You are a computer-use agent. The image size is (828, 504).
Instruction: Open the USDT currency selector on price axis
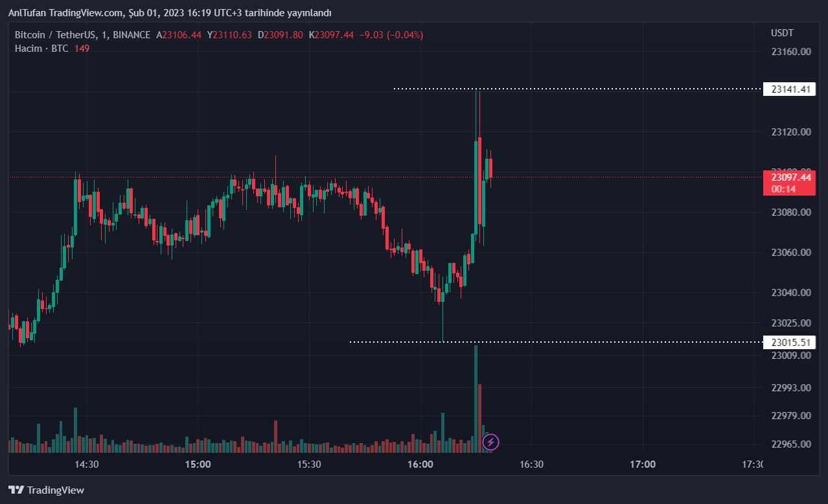coord(782,33)
